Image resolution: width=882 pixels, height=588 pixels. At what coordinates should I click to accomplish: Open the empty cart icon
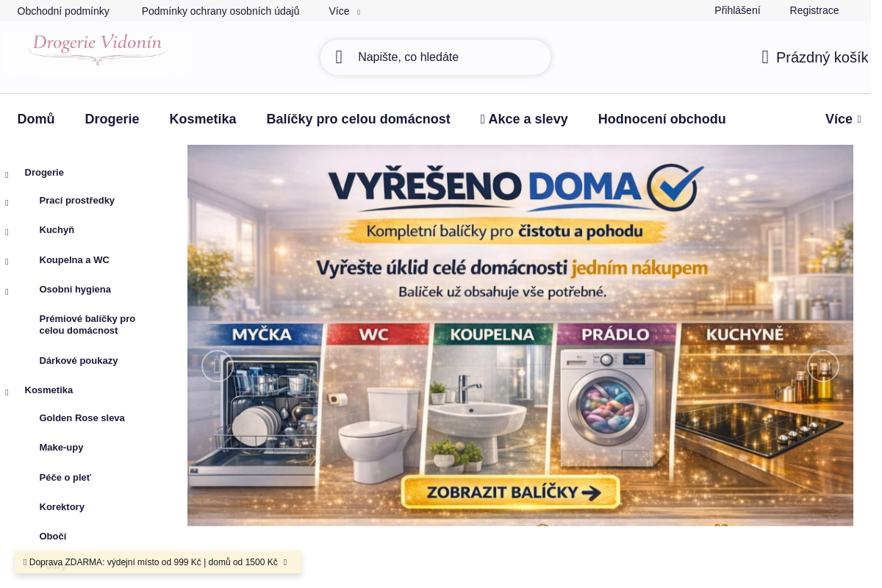click(765, 57)
